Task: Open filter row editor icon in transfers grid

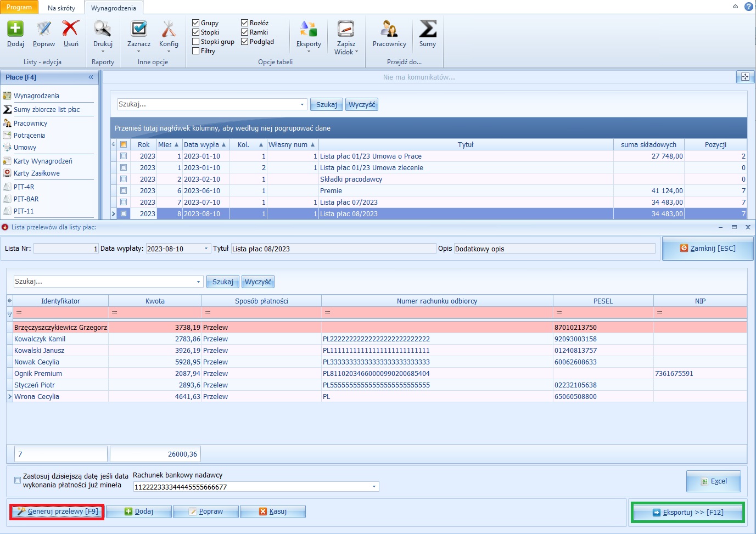Action: pos(9,314)
